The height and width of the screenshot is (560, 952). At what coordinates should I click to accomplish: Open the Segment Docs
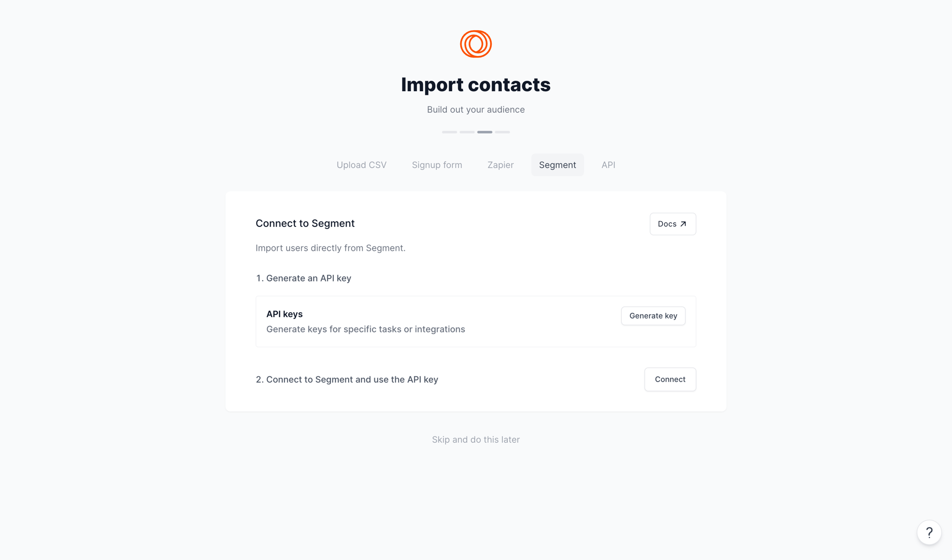(x=672, y=224)
